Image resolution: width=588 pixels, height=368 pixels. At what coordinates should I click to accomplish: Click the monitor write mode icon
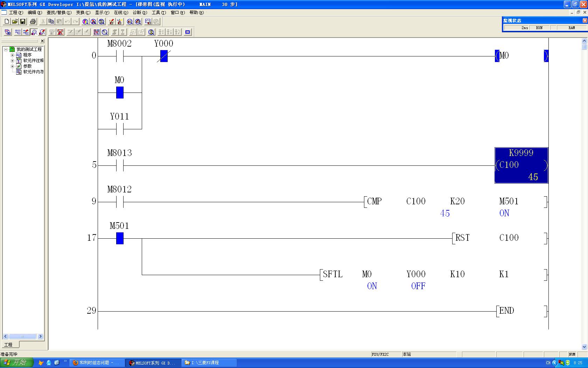tap(42, 32)
